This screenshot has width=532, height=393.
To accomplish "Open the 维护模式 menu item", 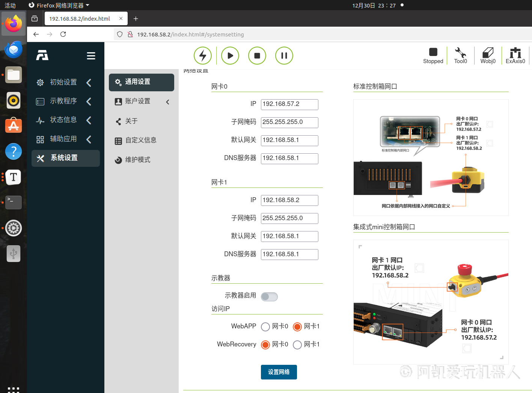I will pyautogui.click(x=137, y=160).
